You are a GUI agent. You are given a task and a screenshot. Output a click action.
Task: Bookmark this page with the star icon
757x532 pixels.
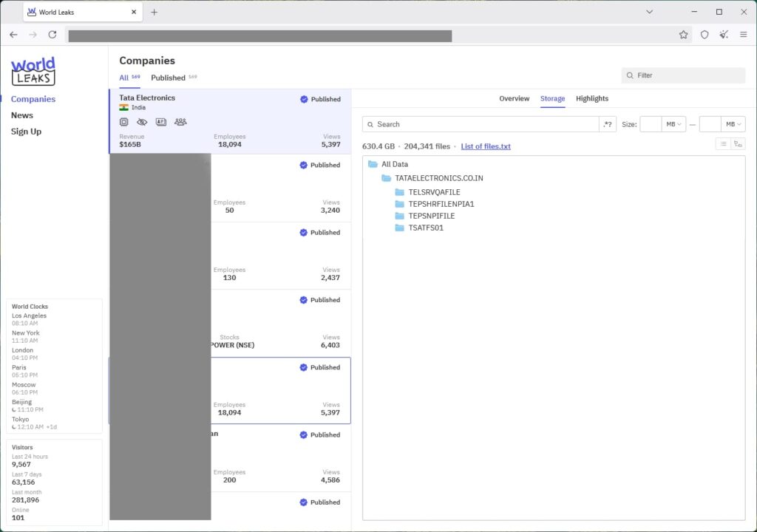[x=683, y=35]
